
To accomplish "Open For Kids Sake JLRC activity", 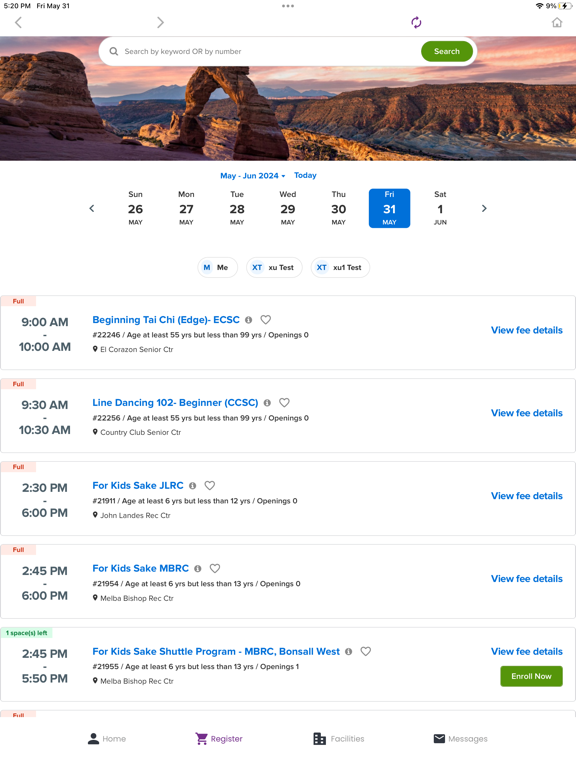I will (x=138, y=485).
